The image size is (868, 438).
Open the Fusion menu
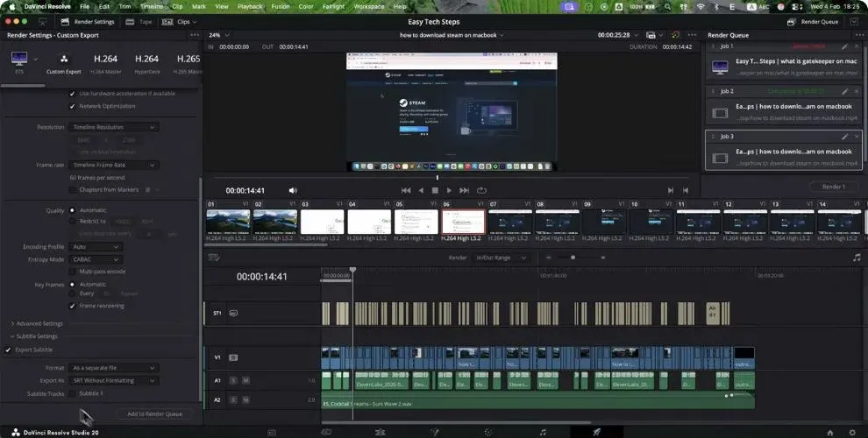(280, 7)
